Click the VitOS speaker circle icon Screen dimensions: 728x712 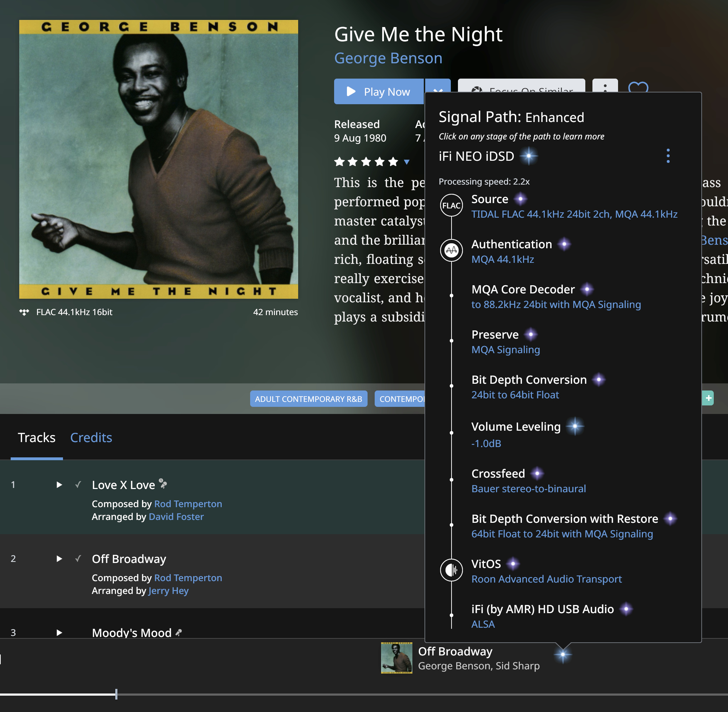pyautogui.click(x=451, y=570)
